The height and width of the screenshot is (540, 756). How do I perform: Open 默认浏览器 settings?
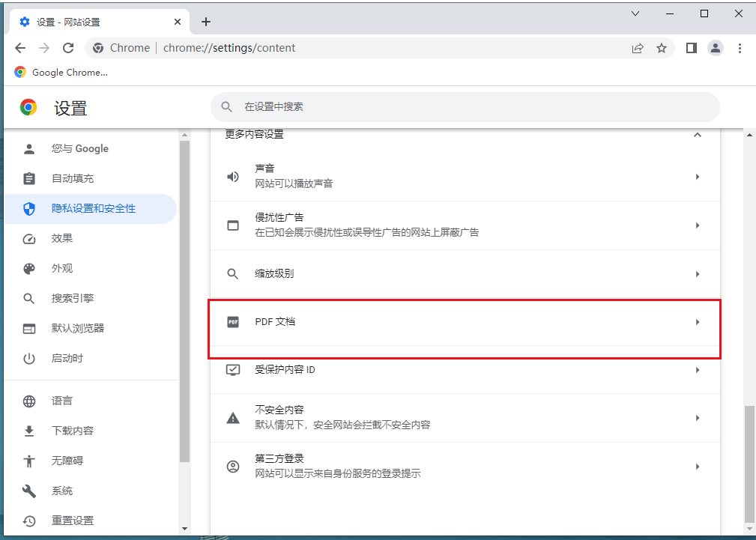click(91, 328)
